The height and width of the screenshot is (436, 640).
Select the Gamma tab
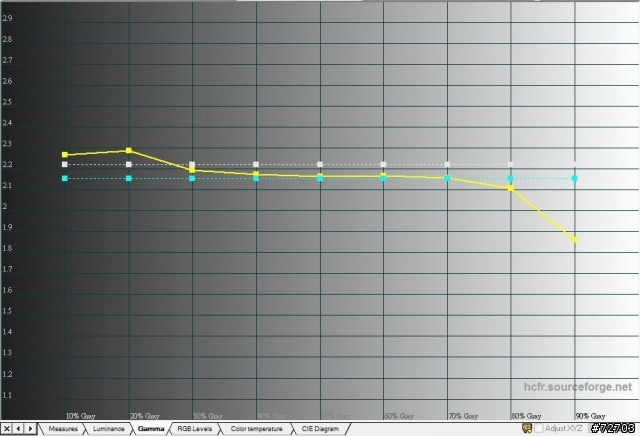tap(151, 429)
